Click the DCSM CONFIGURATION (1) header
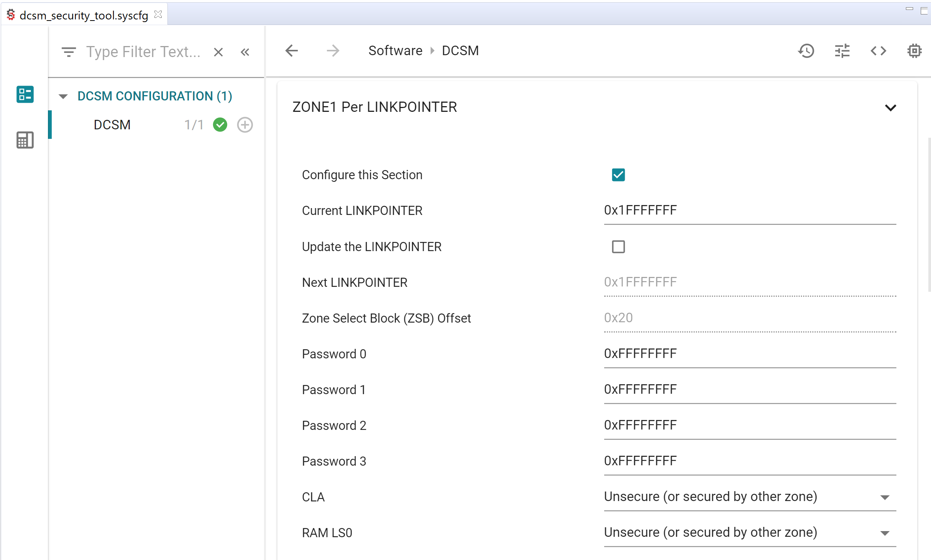The image size is (931, 560). tap(155, 96)
